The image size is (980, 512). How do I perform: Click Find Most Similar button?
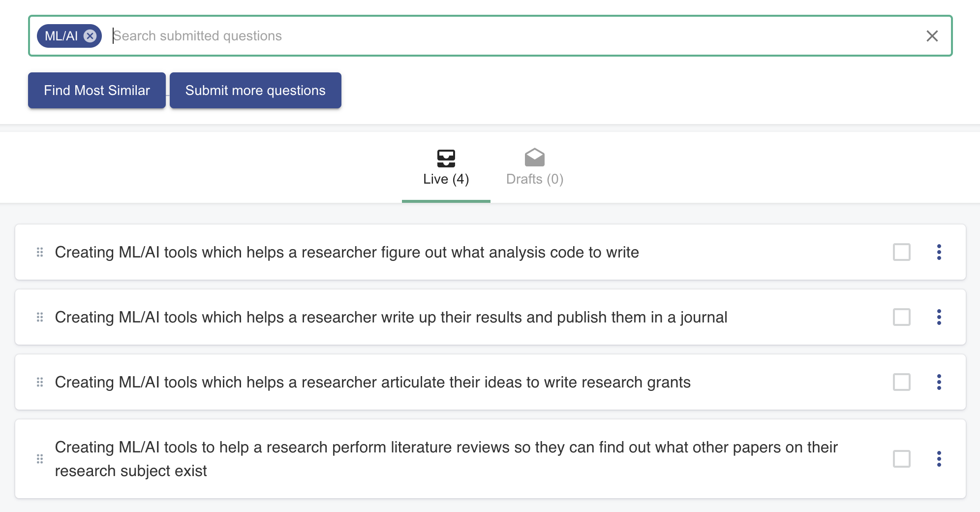tap(97, 90)
